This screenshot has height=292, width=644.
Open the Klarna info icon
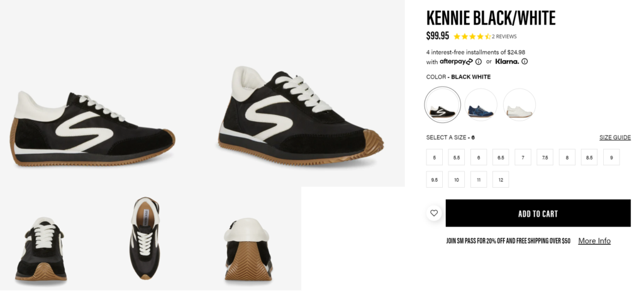[525, 62]
